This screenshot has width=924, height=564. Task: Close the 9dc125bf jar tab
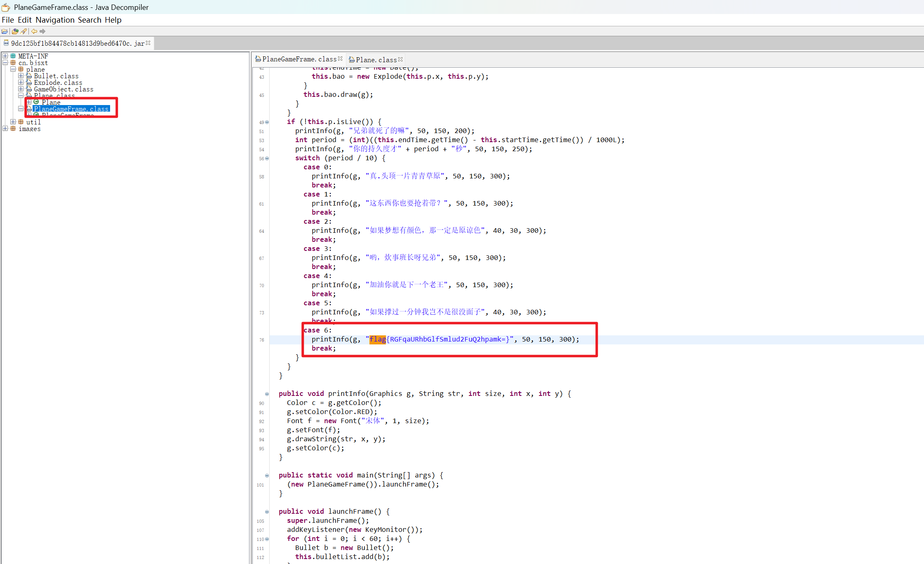tap(148, 43)
